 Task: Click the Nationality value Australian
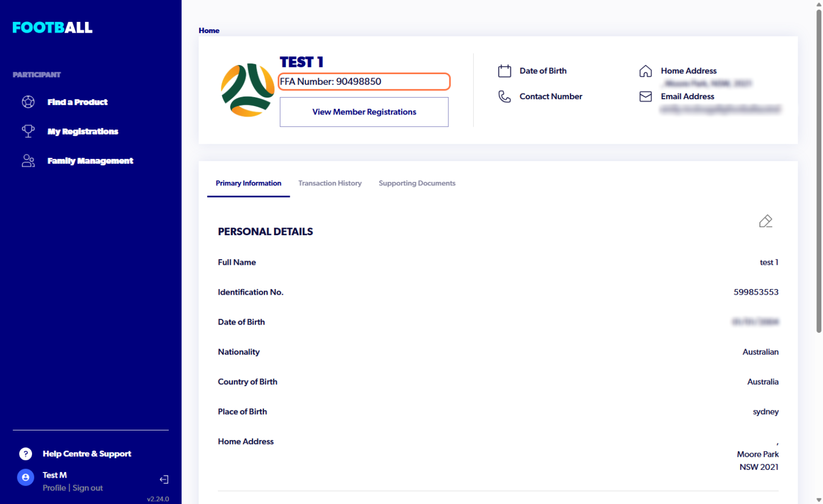(760, 352)
